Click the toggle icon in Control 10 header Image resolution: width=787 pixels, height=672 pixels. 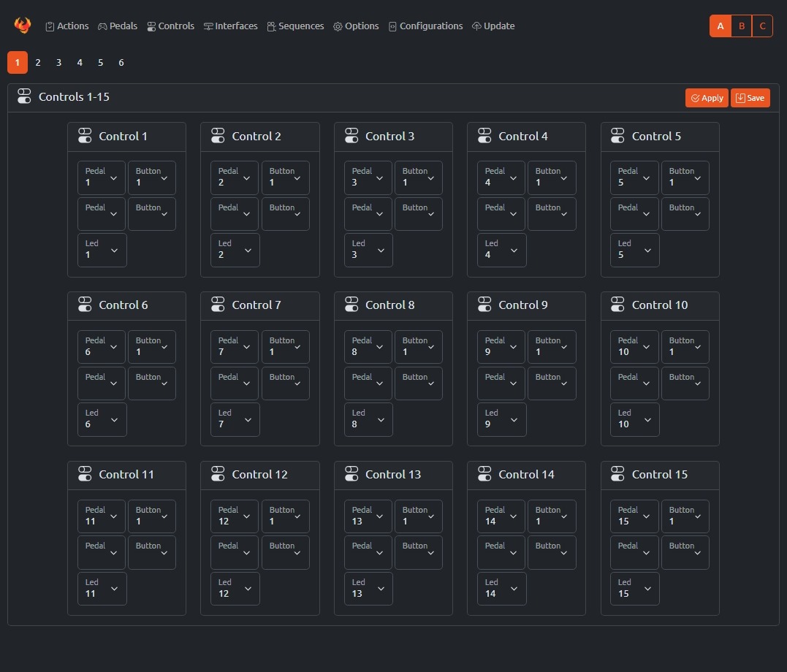(x=617, y=304)
